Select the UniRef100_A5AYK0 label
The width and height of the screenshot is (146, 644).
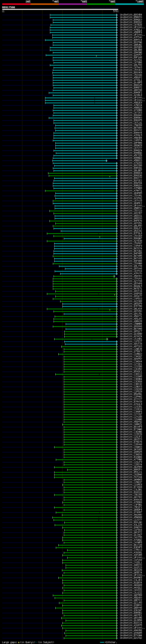(x=131, y=276)
